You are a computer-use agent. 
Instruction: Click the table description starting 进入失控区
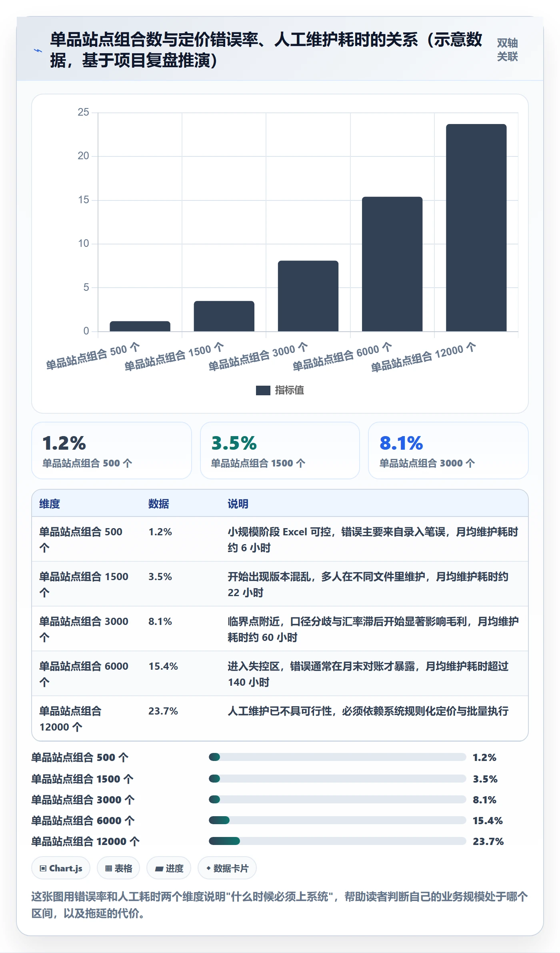368,674
